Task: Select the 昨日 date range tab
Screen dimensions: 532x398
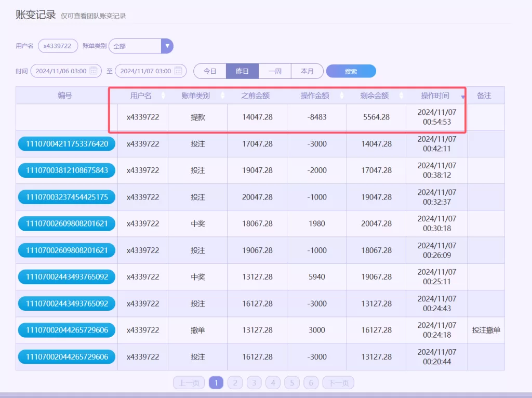Action: [242, 71]
